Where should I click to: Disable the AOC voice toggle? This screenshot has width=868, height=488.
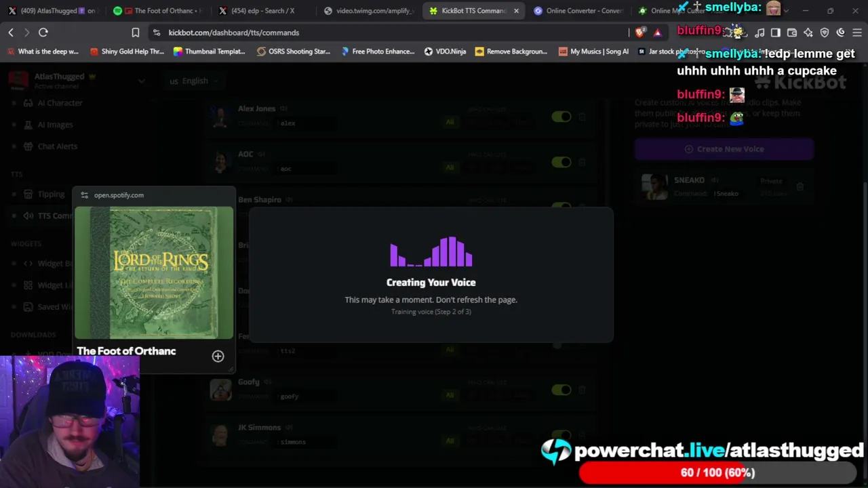pyautogui.click(x=561, y=163)
